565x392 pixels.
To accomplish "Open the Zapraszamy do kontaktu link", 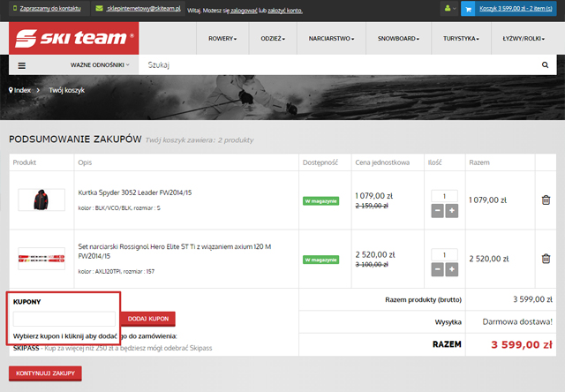I will click(x=50, y=8).
